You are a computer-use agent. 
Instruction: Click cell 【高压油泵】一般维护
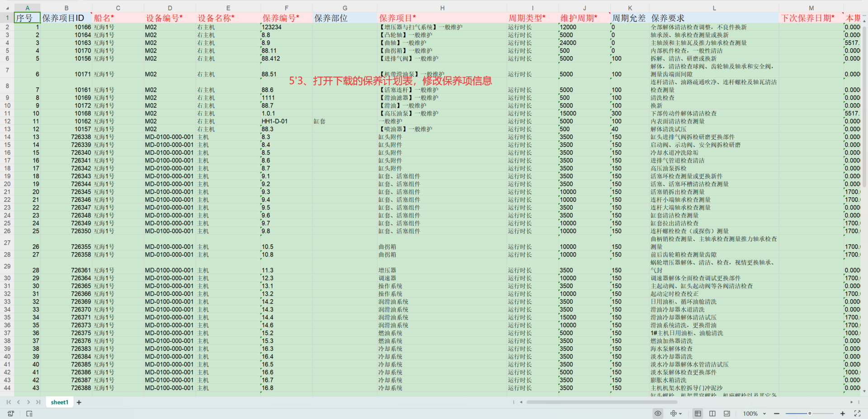pos(442,114)
